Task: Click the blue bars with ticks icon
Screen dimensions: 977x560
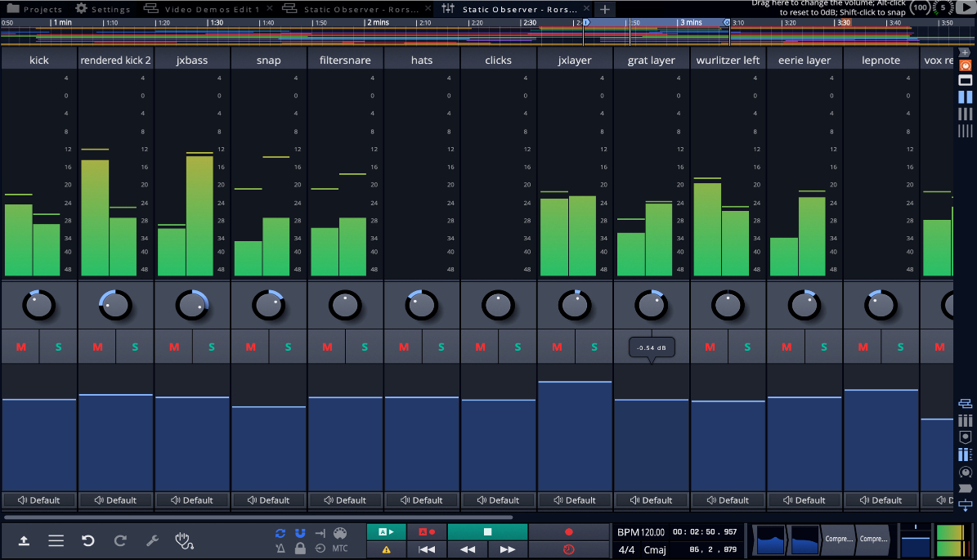Action: click(966, 455)
